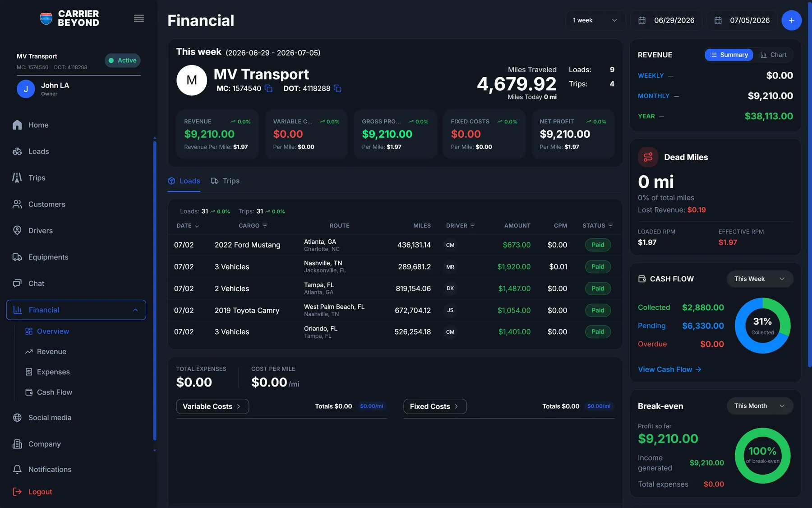The image size is (812, 508).
Task: Click the Chat bubble icon
Action: 17,283
